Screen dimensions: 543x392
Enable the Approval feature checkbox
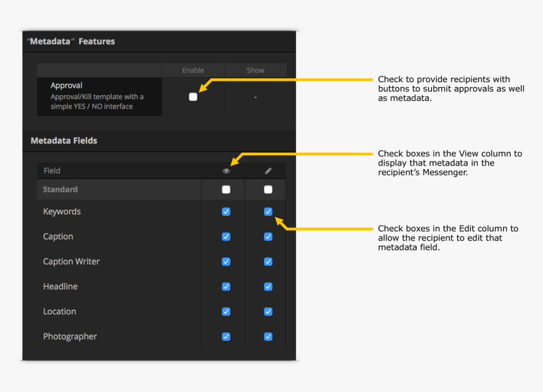[193, 97]
